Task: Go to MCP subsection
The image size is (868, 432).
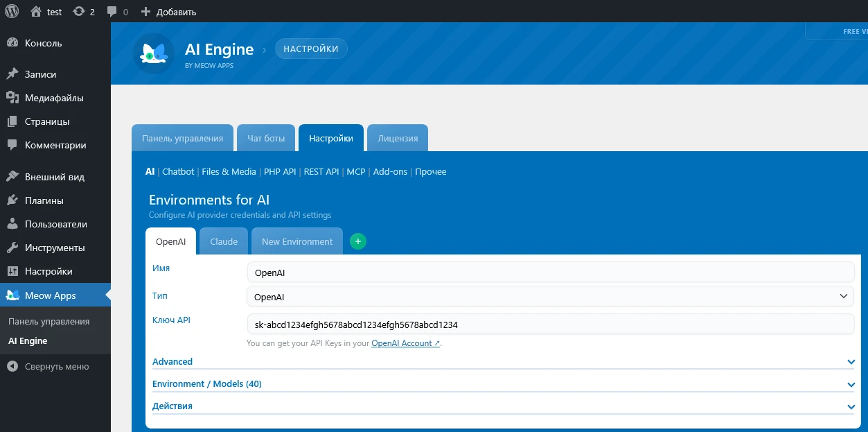Action: (x=356, y=171)
